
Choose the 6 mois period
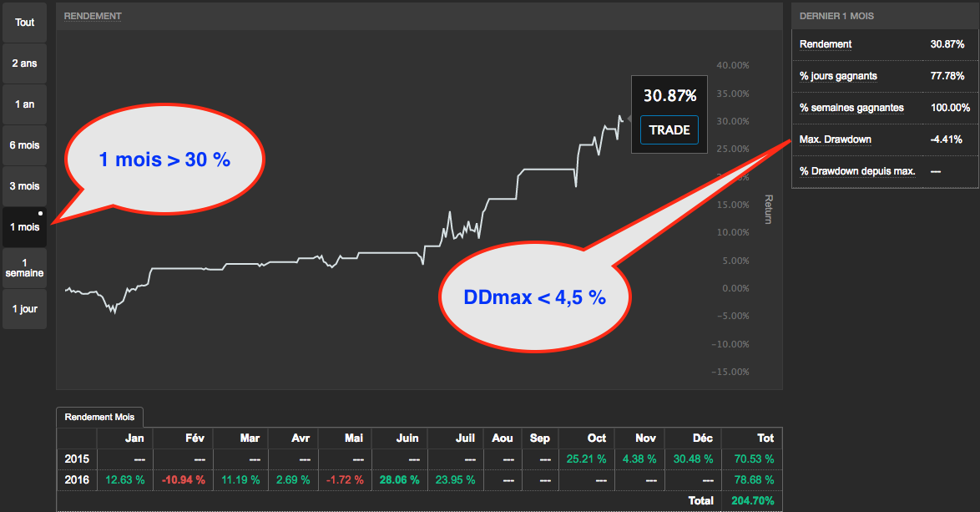click(24, 145)
